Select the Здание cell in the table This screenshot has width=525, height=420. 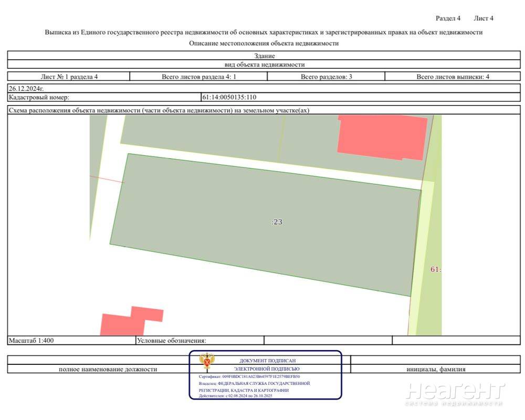pyautogui.click(x=264, y=56)
